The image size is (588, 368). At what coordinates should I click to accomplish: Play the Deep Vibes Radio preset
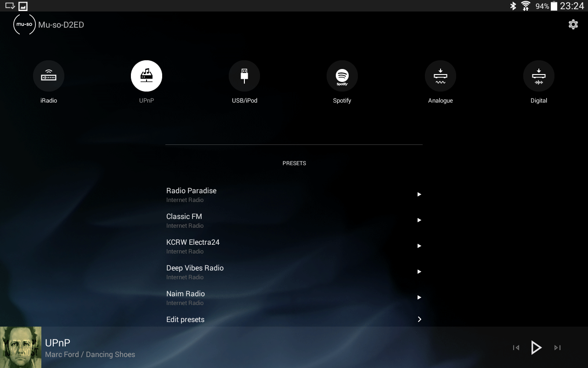pos(419,271)
